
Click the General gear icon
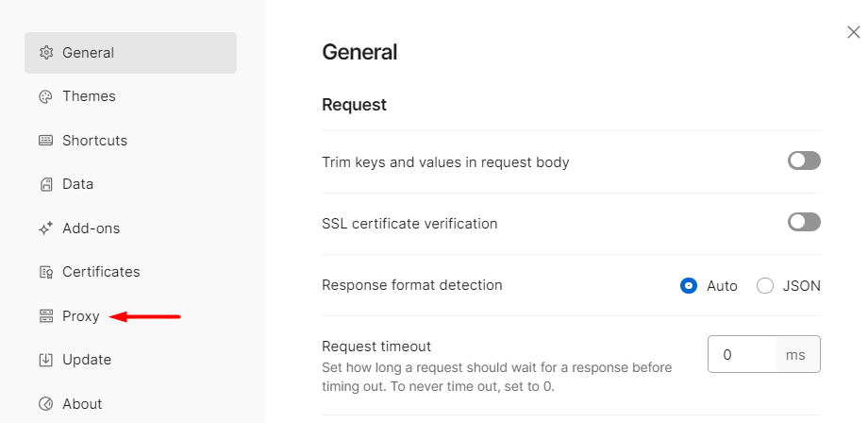click(46, 53)
